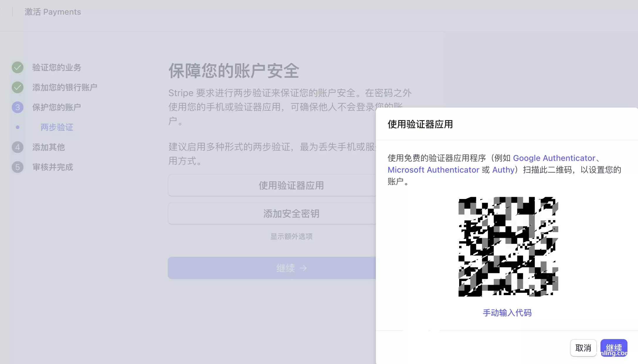Click the step 5 number badge

tap(18, 167)
